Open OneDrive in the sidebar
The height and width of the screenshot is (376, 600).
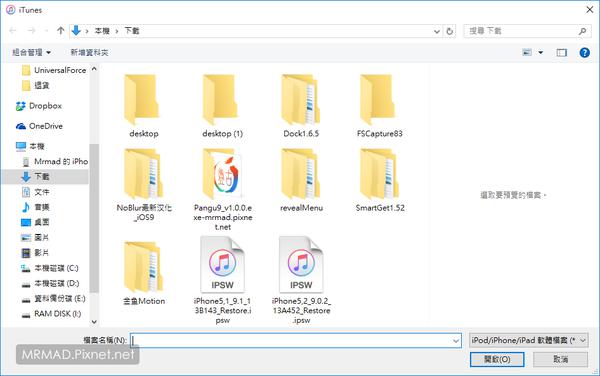[x=39, y=126]
